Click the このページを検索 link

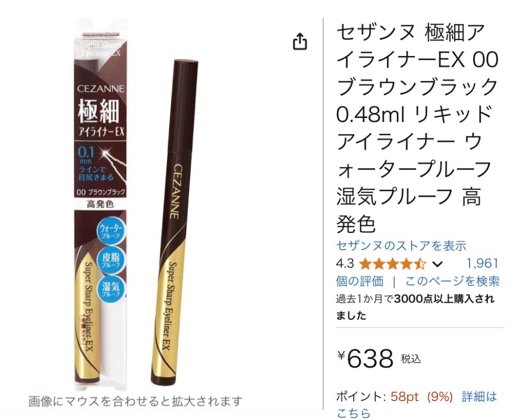452,281
